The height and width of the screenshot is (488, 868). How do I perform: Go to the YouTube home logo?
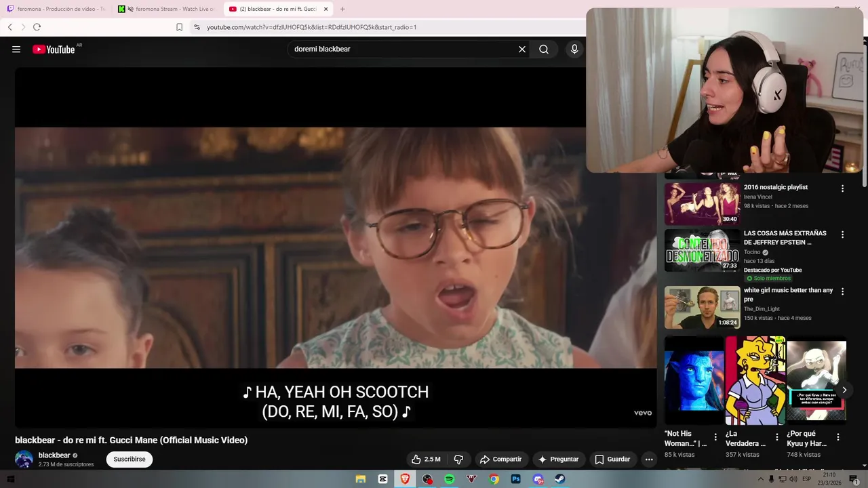[x=54, y=49]
